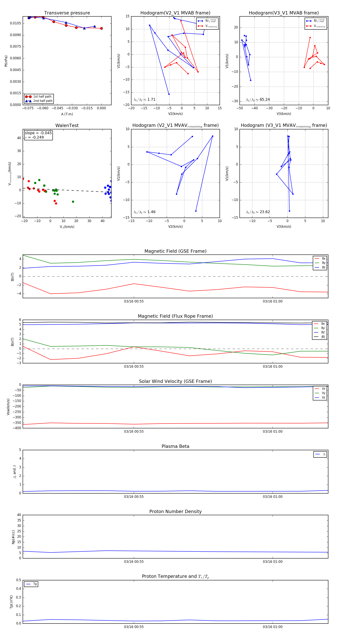The height and width of the screenshot is (644, 351).
Task: Click the Vx legend entry in solar wind plot
Action: tap(320, 389)
